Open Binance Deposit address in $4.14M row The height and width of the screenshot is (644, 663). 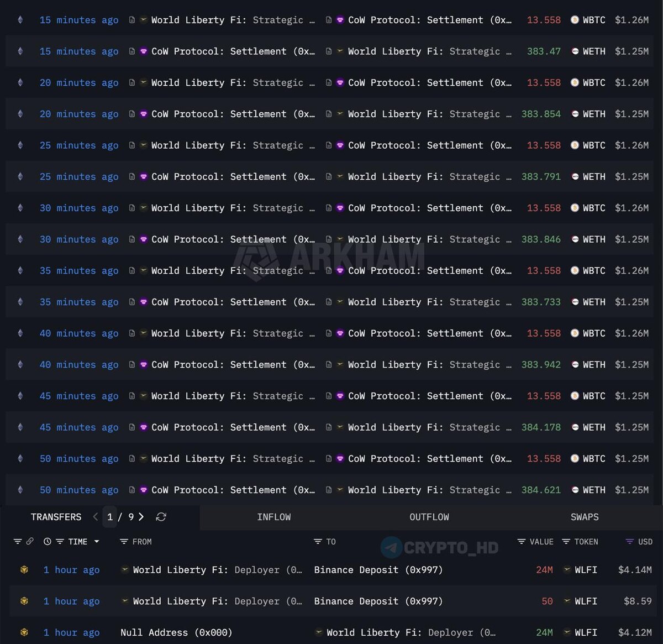(x=378, y=570)
